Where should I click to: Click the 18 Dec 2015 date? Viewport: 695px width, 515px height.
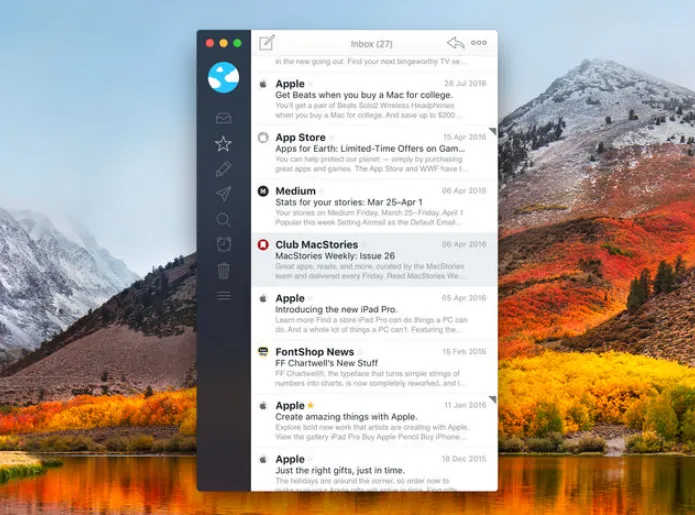[x=464, y=459]
